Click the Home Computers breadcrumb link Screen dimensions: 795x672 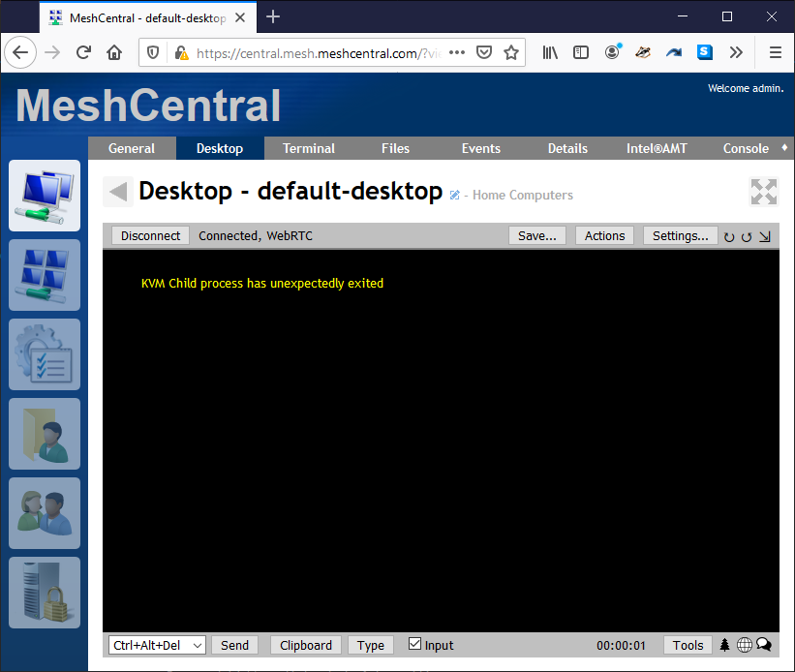point(522,196)
